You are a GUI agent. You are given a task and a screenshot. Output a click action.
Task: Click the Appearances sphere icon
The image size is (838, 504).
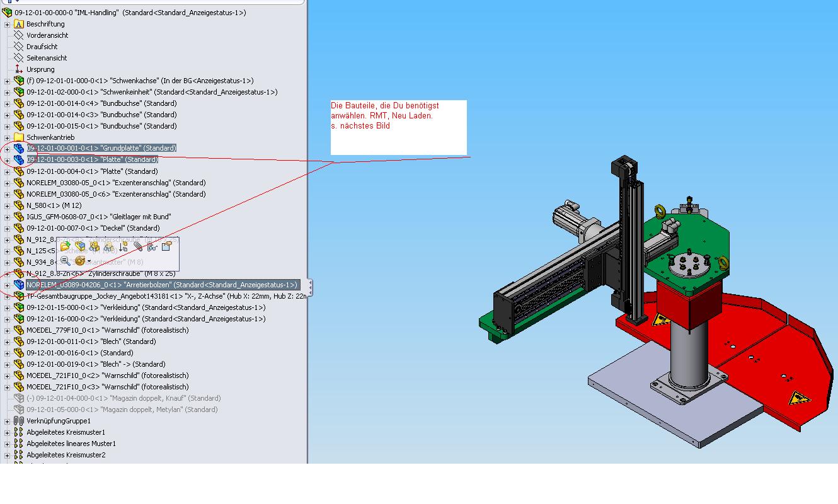pyautogui.click(x=79, y=261)
